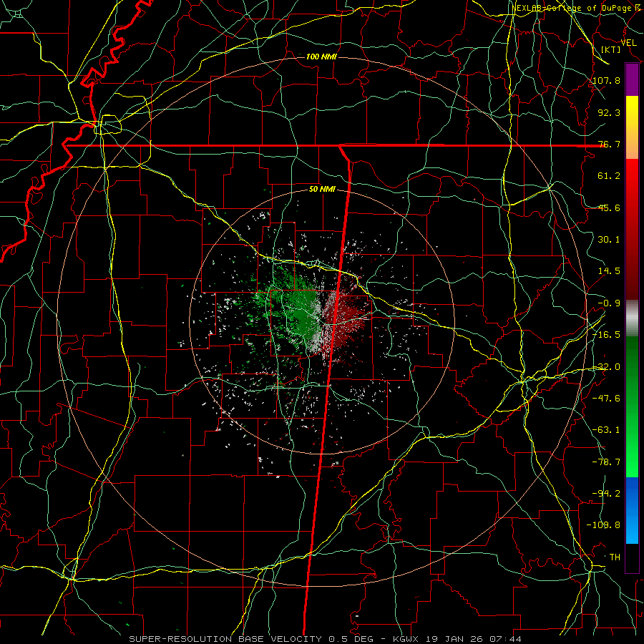Click the '-78.7' legend value
The width and height of the screenshot is (644, 644).
pyautogui.click(x=607, y=462)
